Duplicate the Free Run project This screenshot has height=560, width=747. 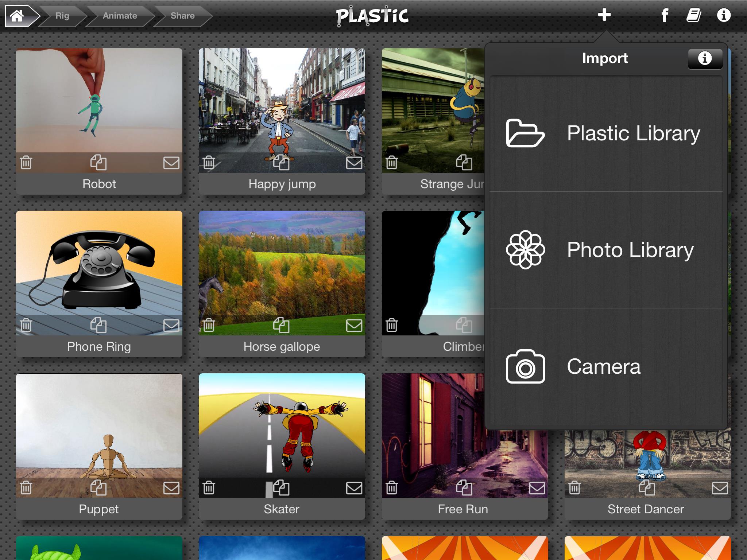coord(464,488)
